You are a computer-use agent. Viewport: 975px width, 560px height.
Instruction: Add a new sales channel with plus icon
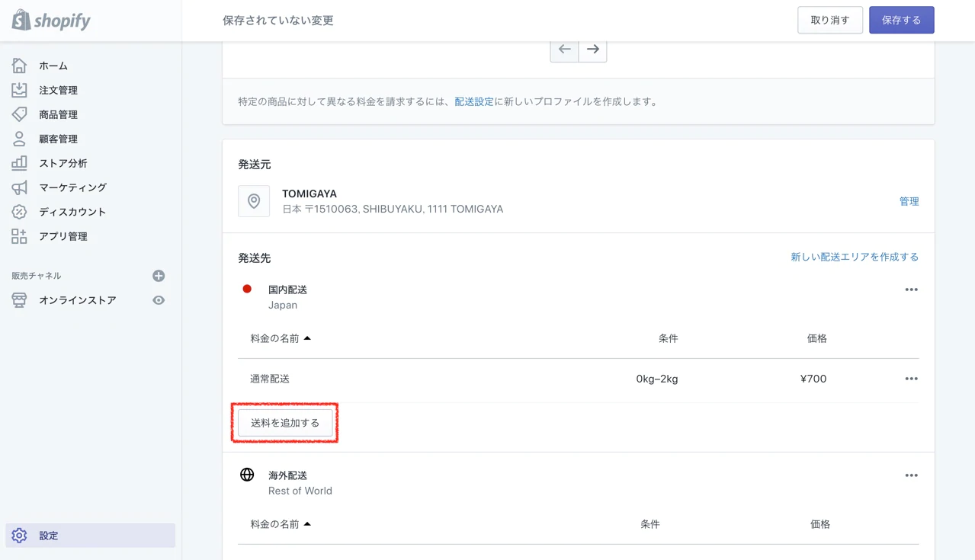pos(159,276)
